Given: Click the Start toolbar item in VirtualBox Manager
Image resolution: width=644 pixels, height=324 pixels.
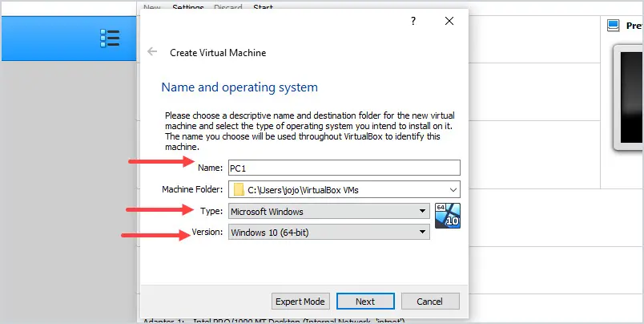Looking at the screenshot, I should pyautogui.click(x=263, y=7).
